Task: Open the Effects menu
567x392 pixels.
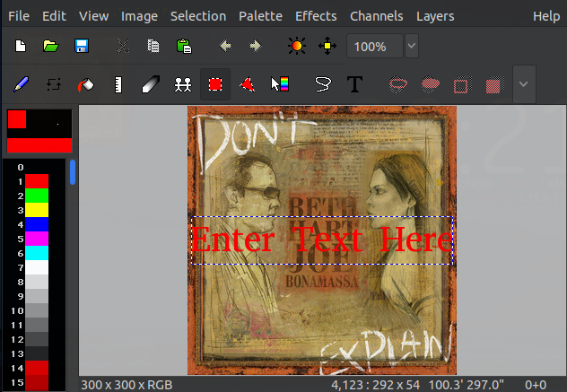Action: [316, 16]
